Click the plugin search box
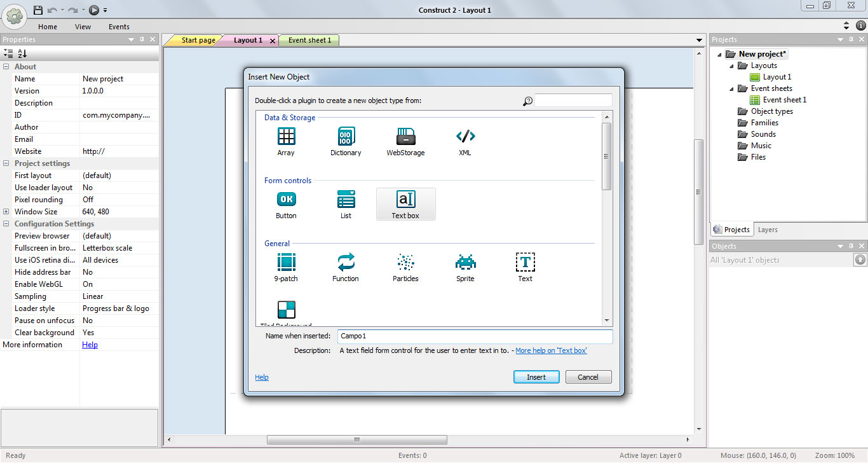 (573, 100)
